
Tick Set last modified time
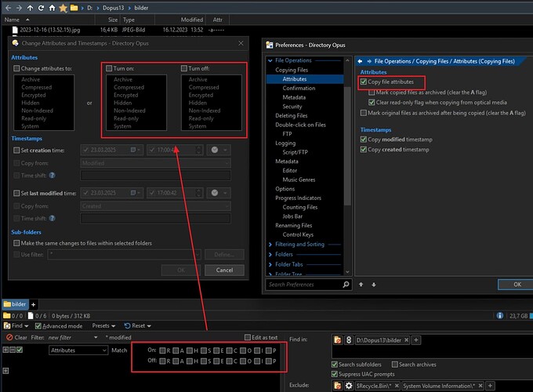pos(16,193)
